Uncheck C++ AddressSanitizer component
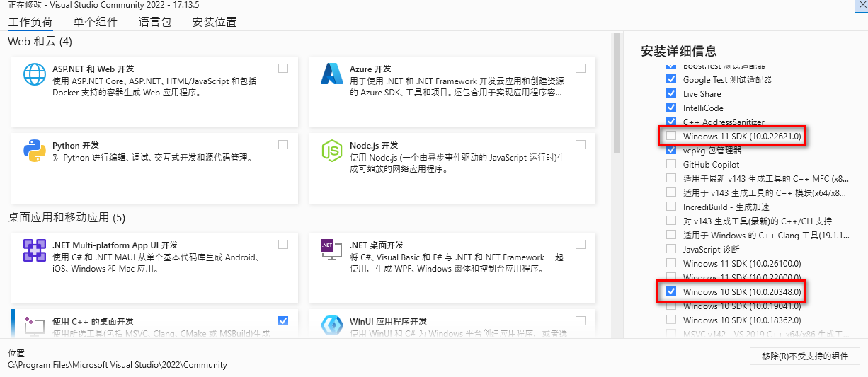 click(x=671, y=122)
